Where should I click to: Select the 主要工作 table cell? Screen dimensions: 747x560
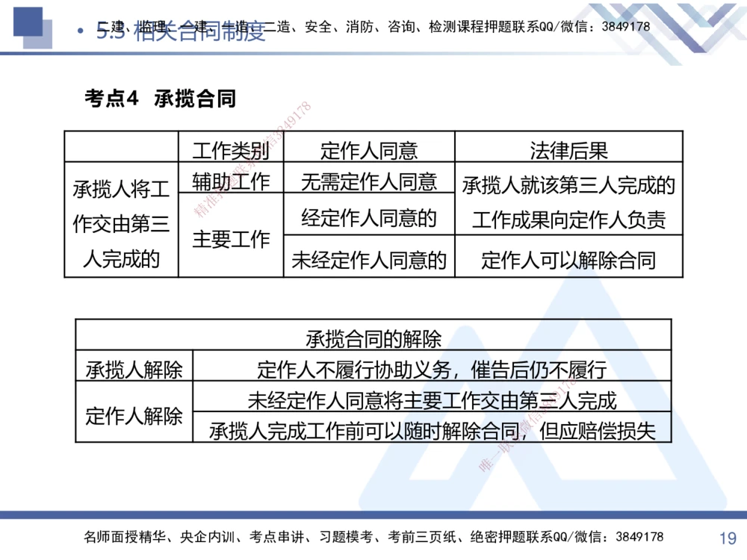(232, 239)
